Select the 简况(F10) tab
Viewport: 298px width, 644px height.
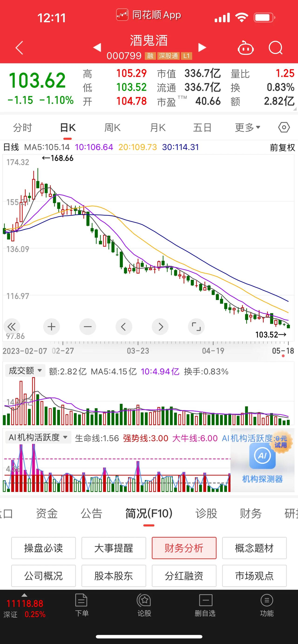[x=149, y=514]
